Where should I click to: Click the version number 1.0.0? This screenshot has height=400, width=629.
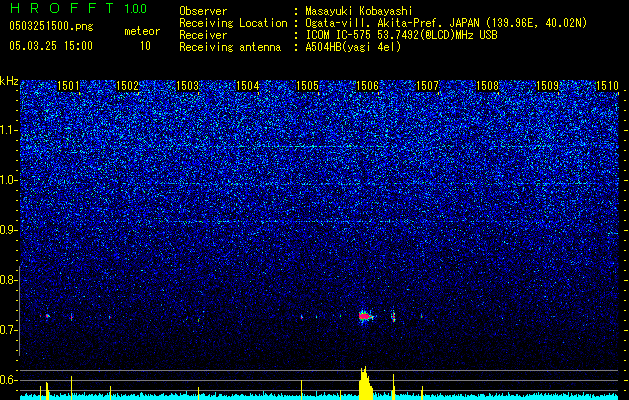pos(136,8)
